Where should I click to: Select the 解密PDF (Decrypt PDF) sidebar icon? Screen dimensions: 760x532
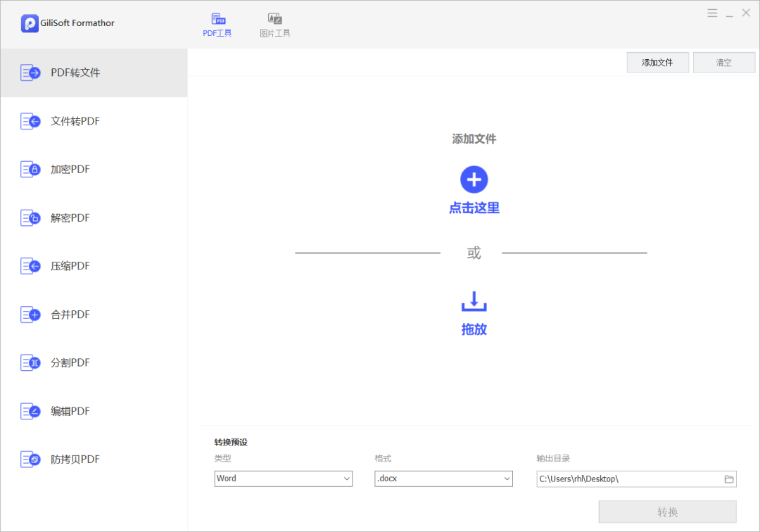[30, 217]
